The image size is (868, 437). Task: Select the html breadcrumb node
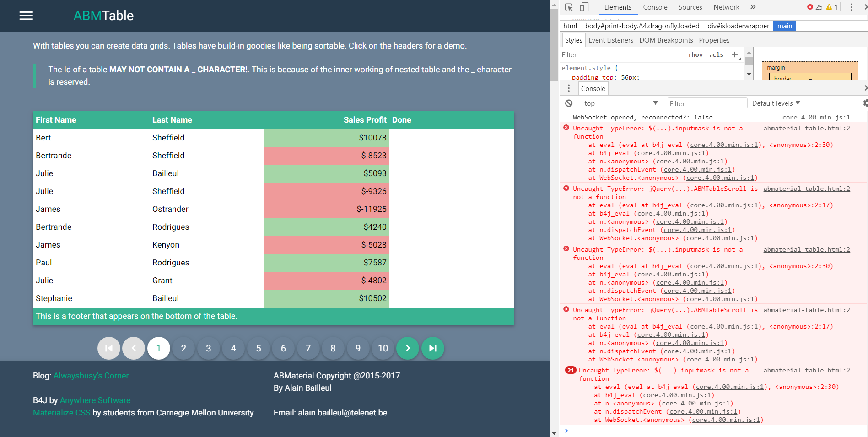pyautogui.click(x=570, y=26)
